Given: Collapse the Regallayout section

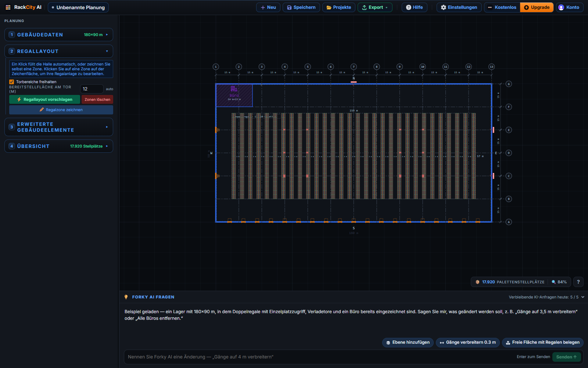Looking at the screenshot, I should (59, 51).
